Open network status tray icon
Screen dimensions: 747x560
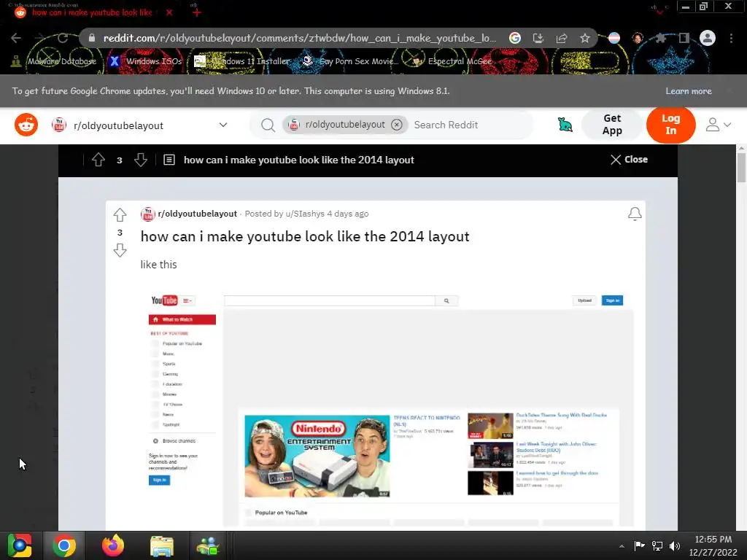pos(657,545)
